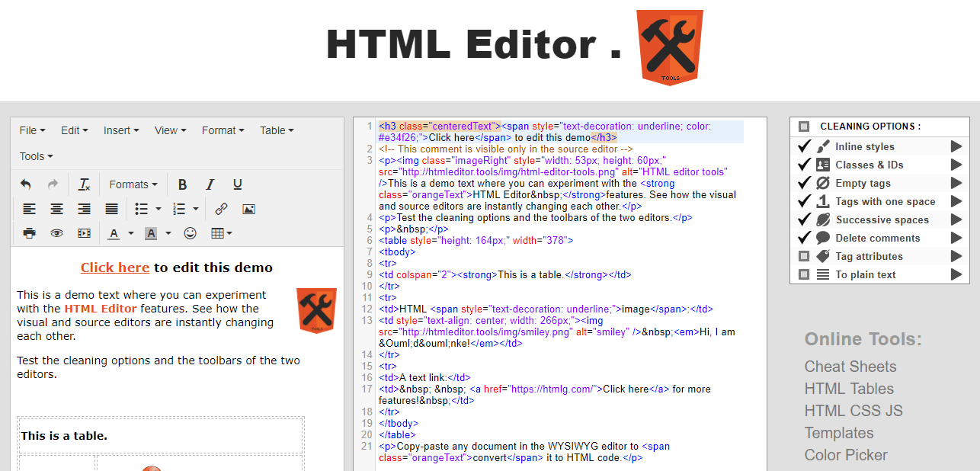Uncheck the Delete comments cleaning option
Image resolution: width=980 pixels, height=471 pixels.
point(805,237)
